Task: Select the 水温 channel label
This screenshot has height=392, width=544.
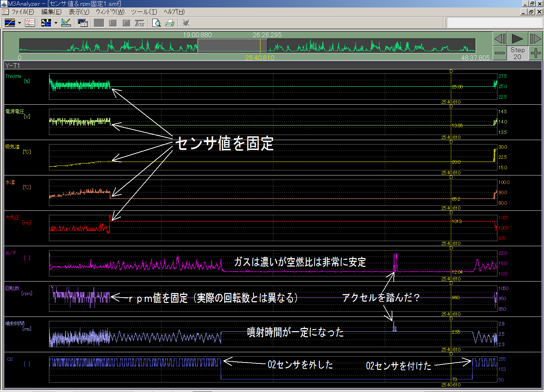Action: 10,182
